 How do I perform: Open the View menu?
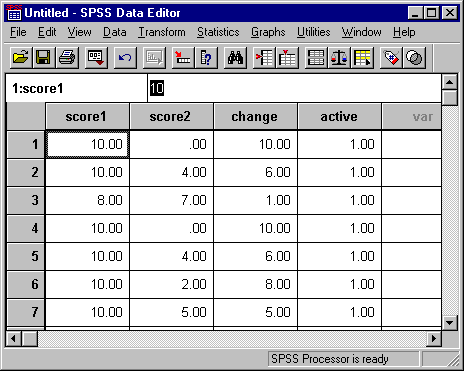(x=79, y=32)
